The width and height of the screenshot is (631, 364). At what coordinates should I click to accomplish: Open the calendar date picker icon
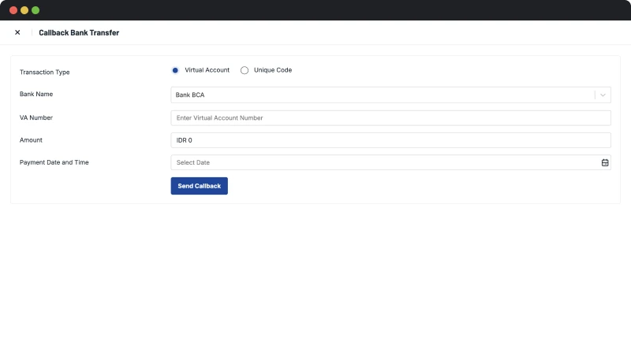(605, 163)
